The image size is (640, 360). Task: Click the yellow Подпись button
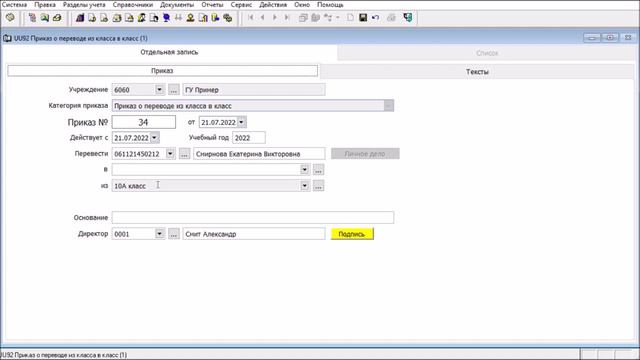[x=352, y=234]
